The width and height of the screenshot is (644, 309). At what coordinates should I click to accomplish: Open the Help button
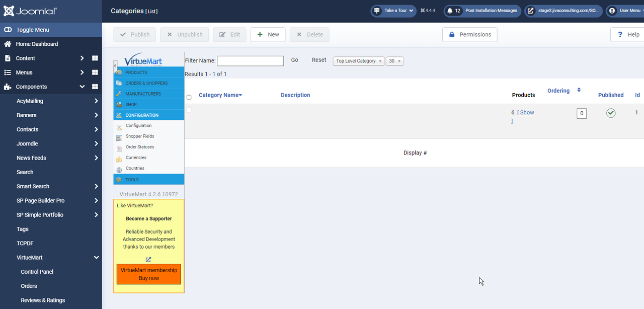(x=628, y=35)
